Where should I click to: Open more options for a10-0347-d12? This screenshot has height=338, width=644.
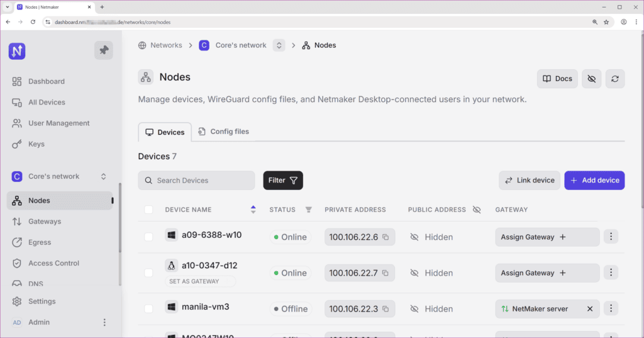pos(611,273)
